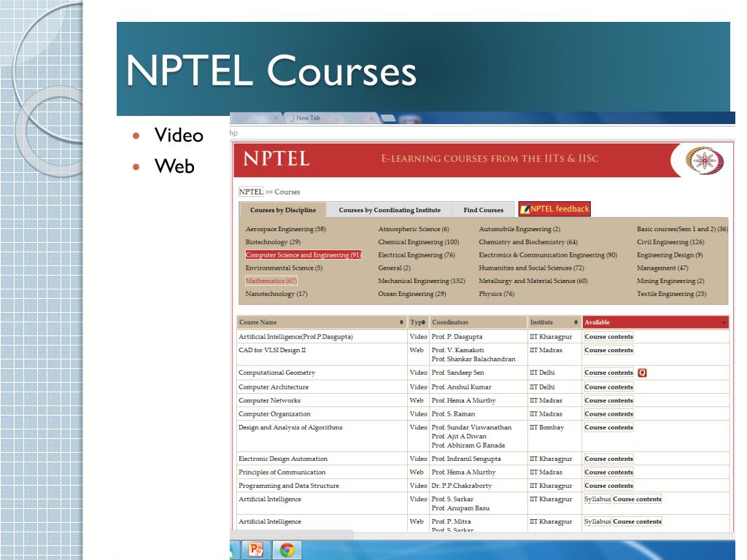
Task: Open Course contents for Principles of Communication
Action: 609,472
